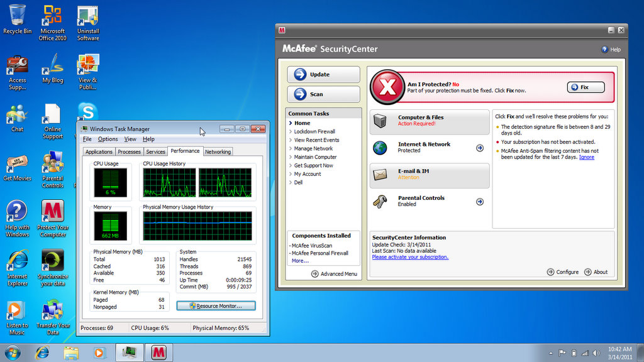The image size is (644, 362).
Task: Launch Internet Explorer from the desktop
Action: click(17, 268)
